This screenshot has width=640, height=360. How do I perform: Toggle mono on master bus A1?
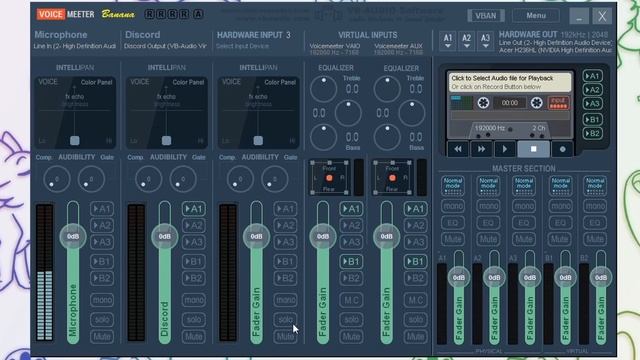[x=453, y=206]
